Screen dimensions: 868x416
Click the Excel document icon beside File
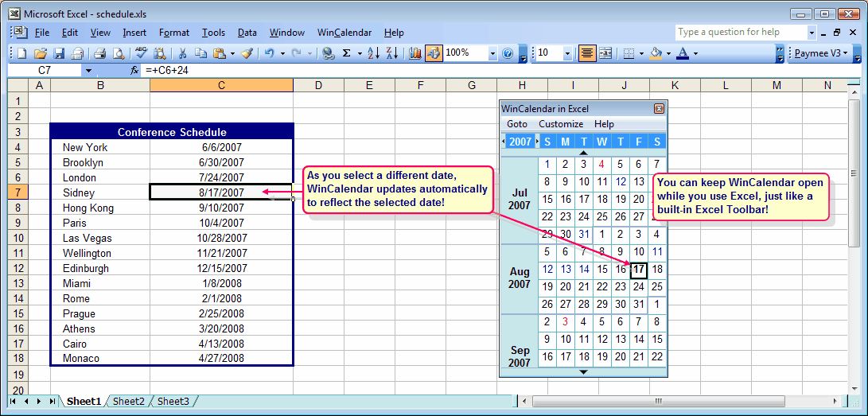pyautogui.click(x=22, y=33)
